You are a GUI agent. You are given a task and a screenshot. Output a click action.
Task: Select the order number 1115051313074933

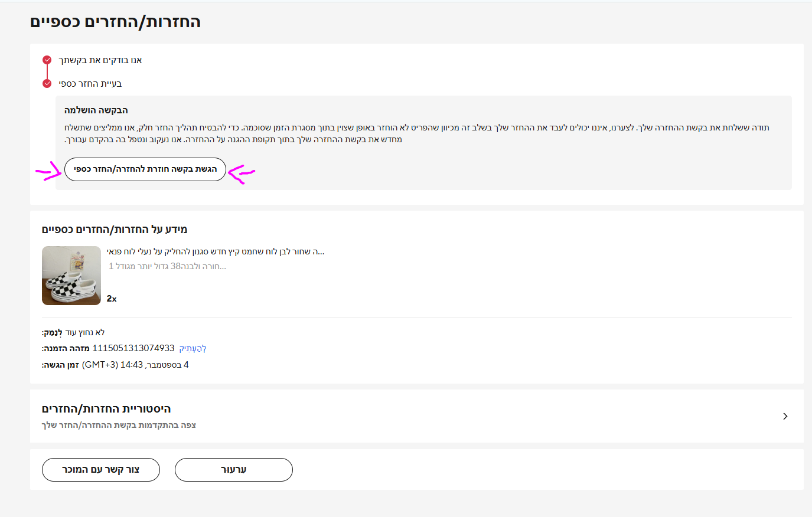pos(133,348)
